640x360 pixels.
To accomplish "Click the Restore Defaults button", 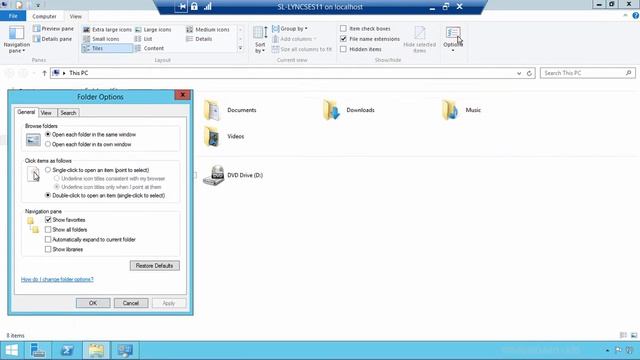I will click(155, 266).
